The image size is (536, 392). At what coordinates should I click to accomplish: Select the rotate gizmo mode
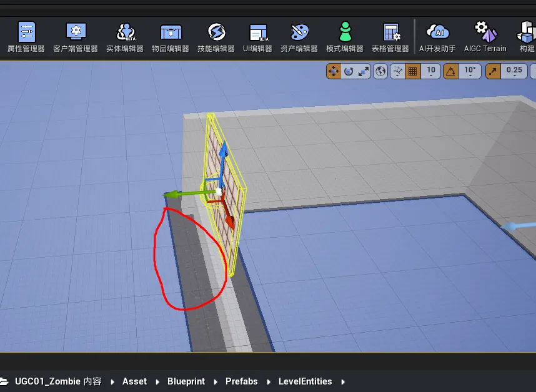click(349, 71)
